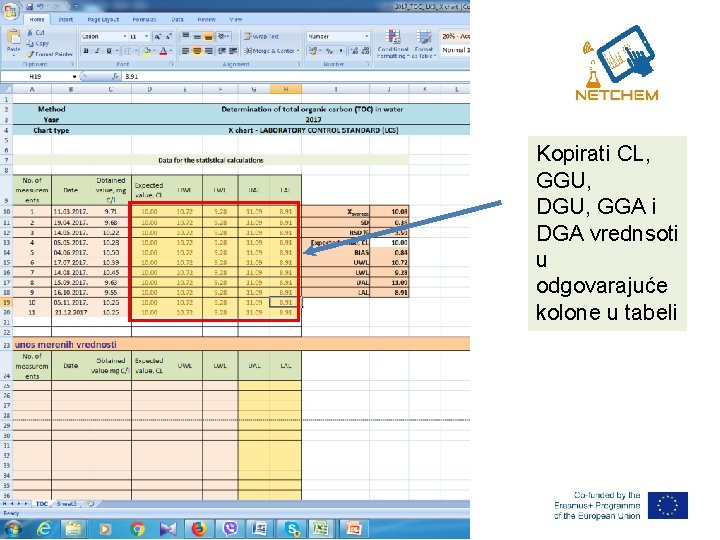Toggle underline formatting
This screenshot has height=540, width=720.
pyautogui.click(x=109, y=51)
